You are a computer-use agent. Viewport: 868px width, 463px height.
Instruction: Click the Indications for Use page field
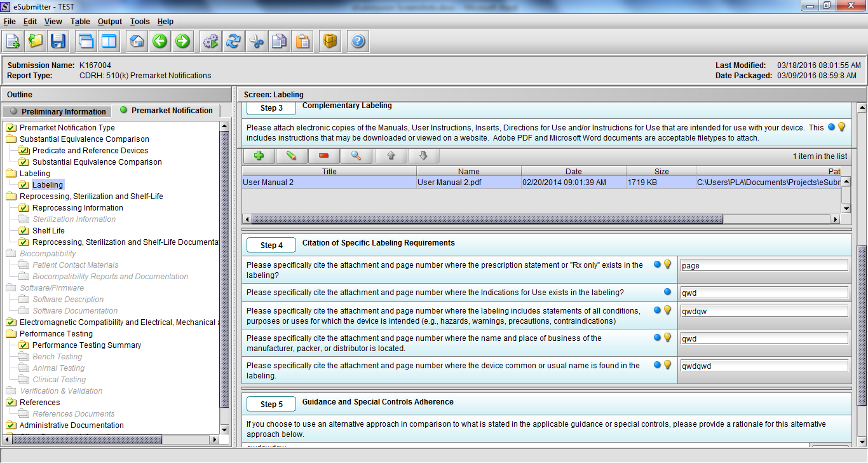click(x=764, y=293)
